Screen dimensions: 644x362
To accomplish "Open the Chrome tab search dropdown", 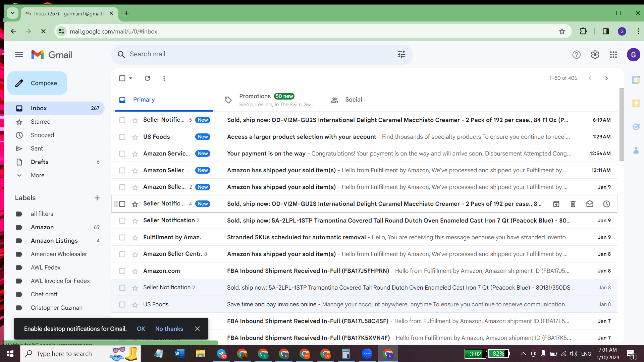I will pos(12,13).
